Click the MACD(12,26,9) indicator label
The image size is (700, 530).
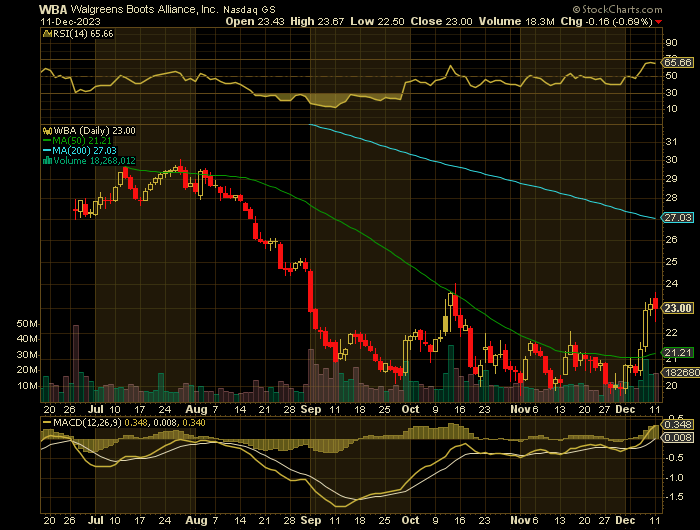click(x=87, y=422)
